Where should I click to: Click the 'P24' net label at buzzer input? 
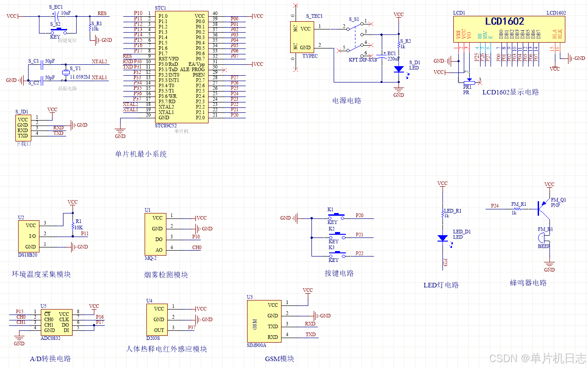[x=495, y=206]
